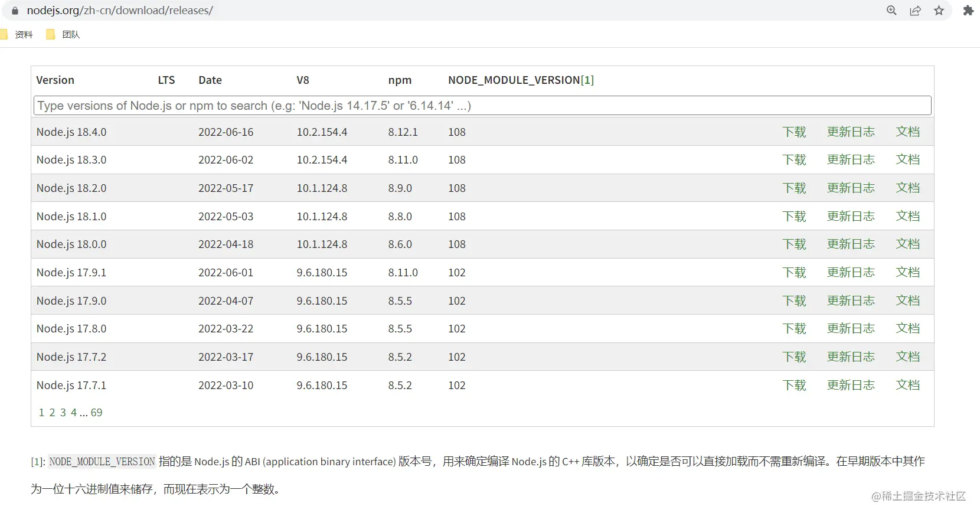Screen dimensions: 980x516
Task: Open the extensions puzzle icon
Action: [x=968, y=11]
